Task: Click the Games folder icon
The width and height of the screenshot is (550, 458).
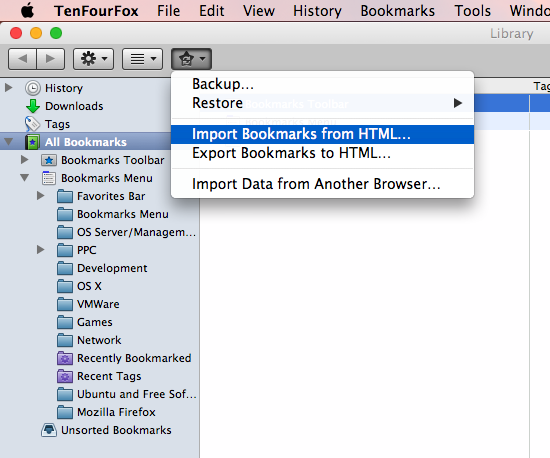Action: [65, 322]
